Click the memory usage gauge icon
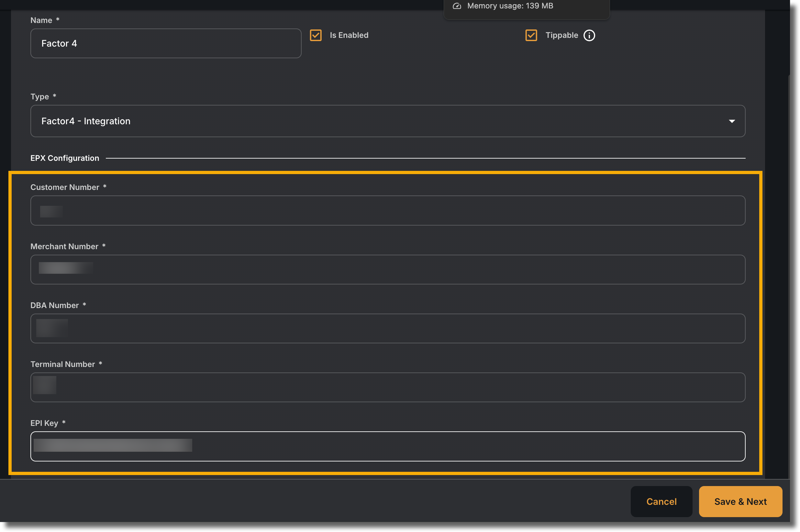Viewport: 800px width, 532px height. [457, 6]
